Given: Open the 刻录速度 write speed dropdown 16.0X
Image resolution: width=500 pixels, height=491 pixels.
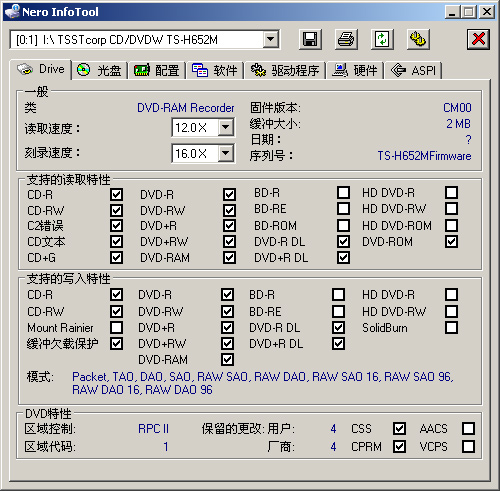Looking at the screenshot, I should tap(226, 153).
